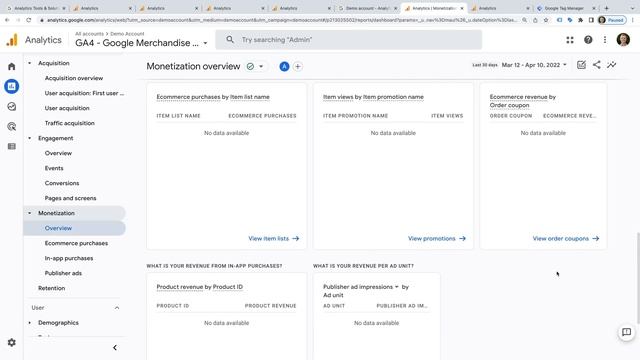
Task: Open the Admin gear icon
Action: tap(11, 342)
